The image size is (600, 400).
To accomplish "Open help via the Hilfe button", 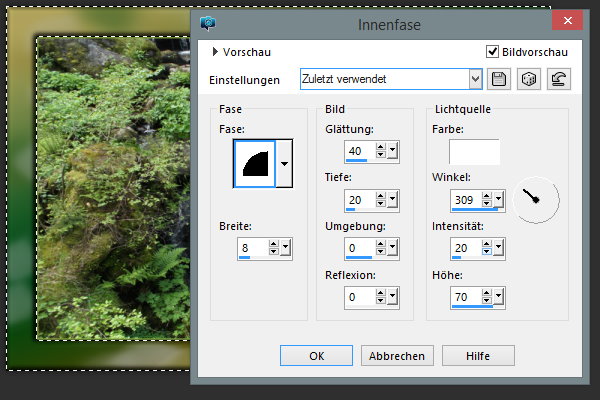I will pos(477,355).
